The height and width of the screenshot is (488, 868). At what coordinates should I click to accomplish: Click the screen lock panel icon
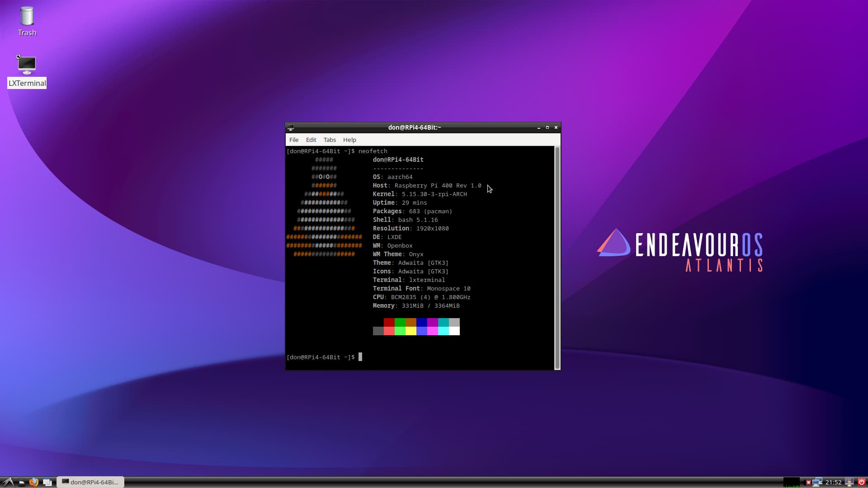849,482
